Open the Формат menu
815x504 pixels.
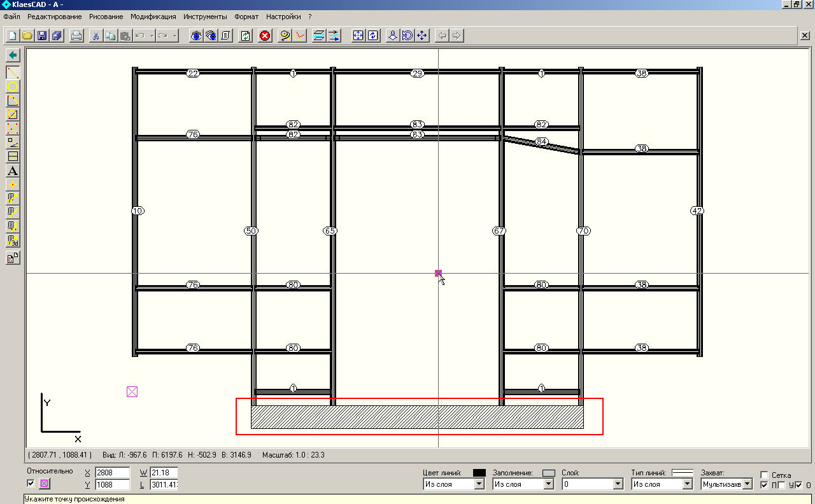[x=246, y=17]
